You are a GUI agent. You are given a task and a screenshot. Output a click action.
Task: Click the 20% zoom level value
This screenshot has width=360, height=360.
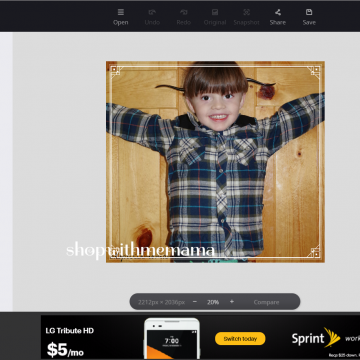click(213, 302)
